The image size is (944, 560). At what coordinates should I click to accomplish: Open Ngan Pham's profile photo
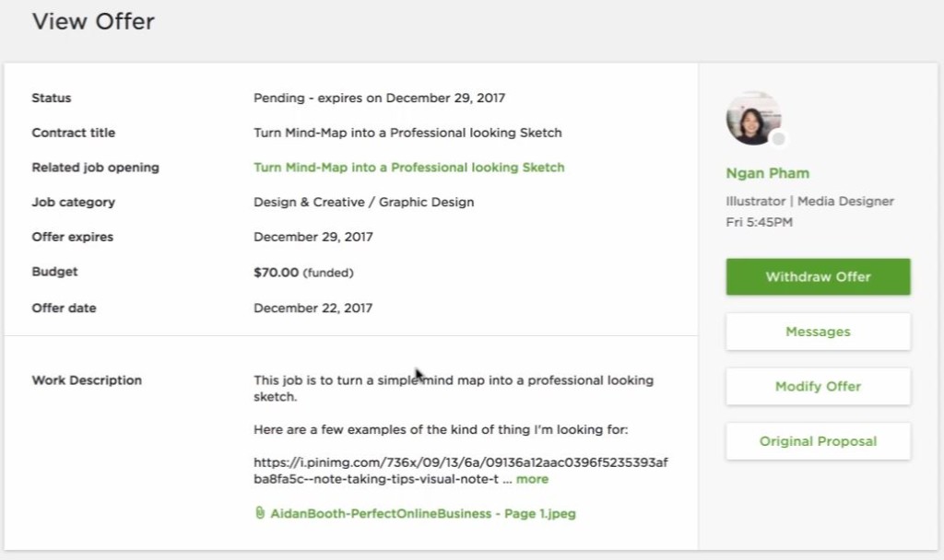click(x=754, y=118)
